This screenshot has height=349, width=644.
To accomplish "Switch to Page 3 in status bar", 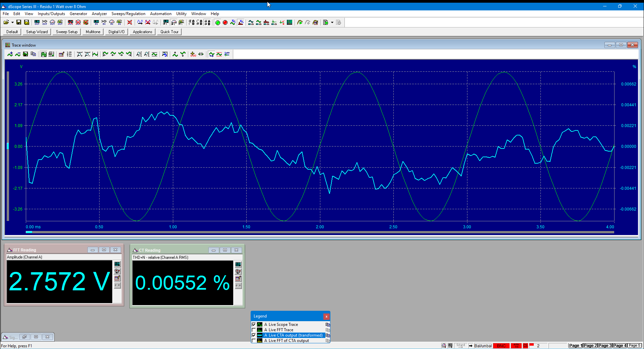I will click(x=605, y=346).
